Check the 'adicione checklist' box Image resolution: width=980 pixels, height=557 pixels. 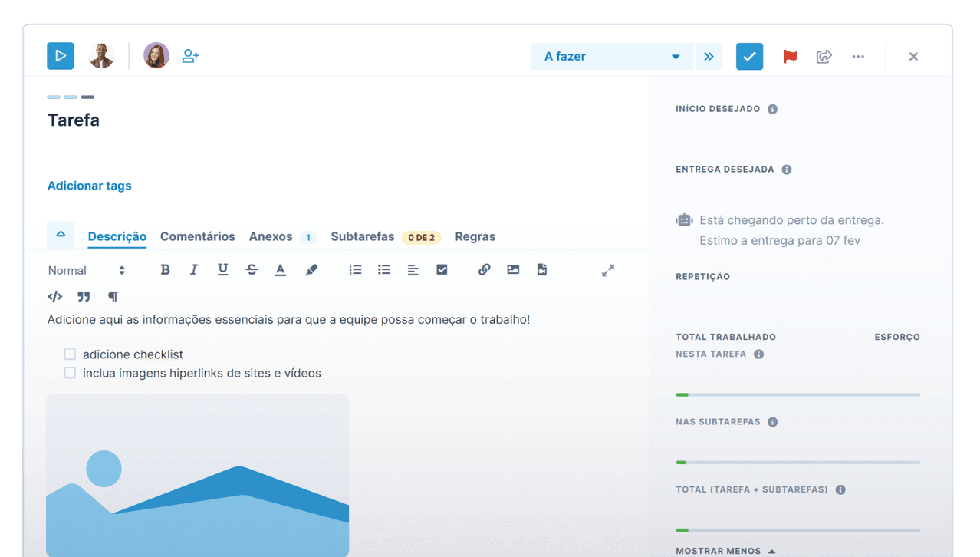(70, 354)
